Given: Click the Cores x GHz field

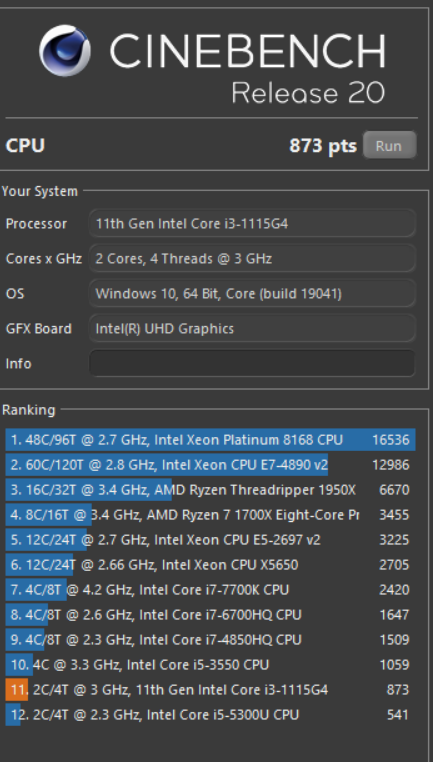Looking at the screenshot, I should [252, 259].
